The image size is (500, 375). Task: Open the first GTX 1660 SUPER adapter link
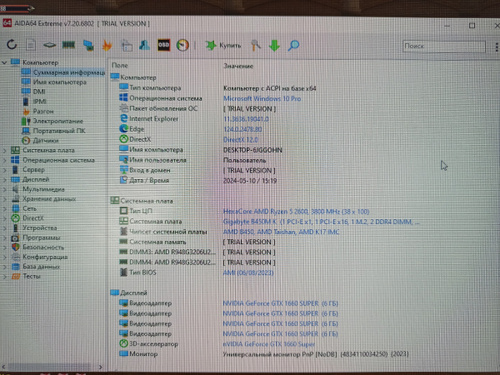(x=280, y=303)
